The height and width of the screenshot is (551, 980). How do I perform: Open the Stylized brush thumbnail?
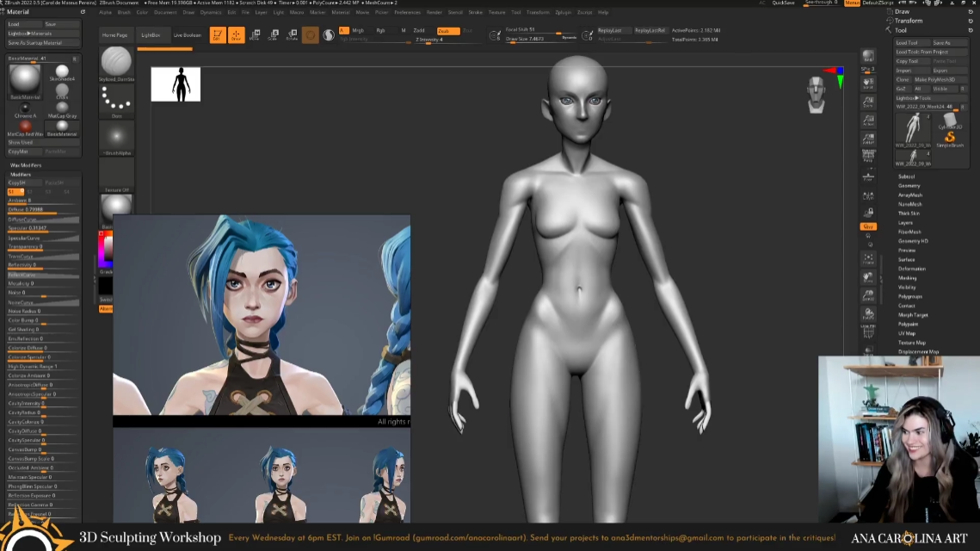[x=116, y=63]
